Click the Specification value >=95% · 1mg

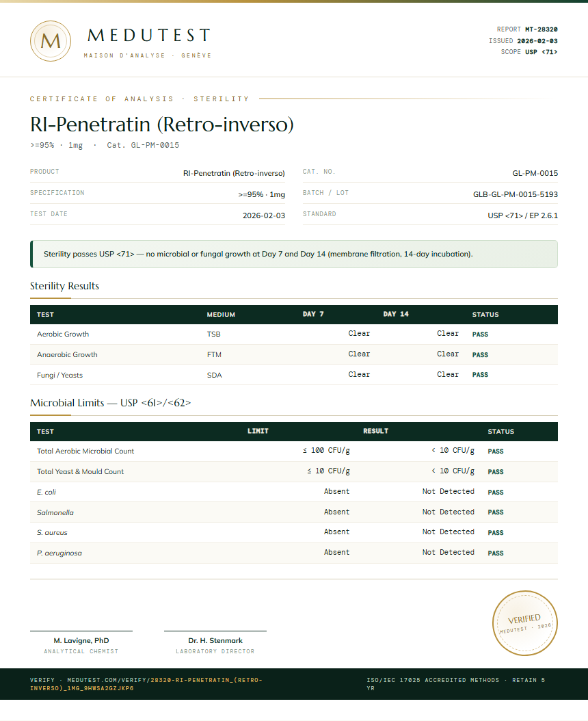[x=262, y=194]
